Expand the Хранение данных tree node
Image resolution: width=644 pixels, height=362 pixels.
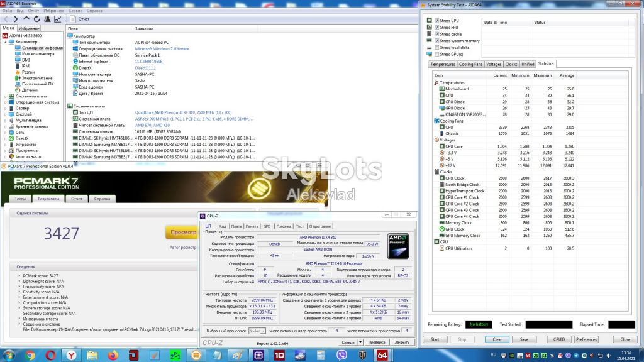pyautogui.click(x=5, y=126)
